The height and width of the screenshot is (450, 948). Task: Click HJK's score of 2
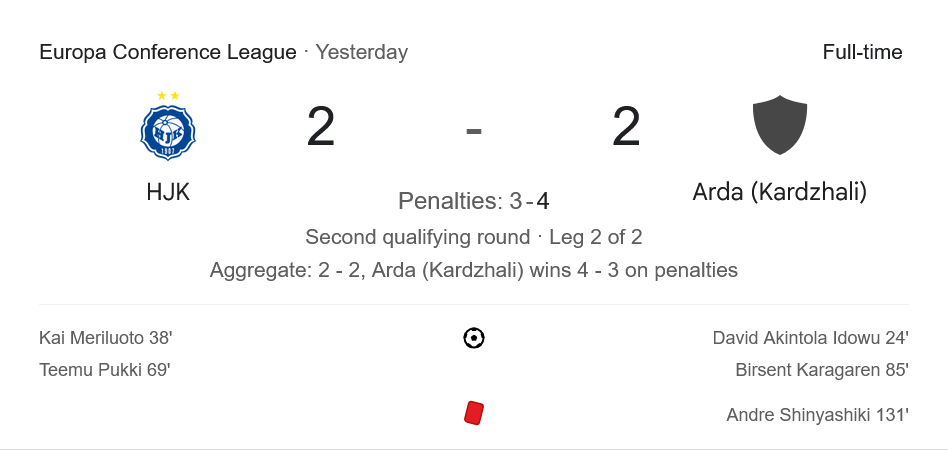321,128
